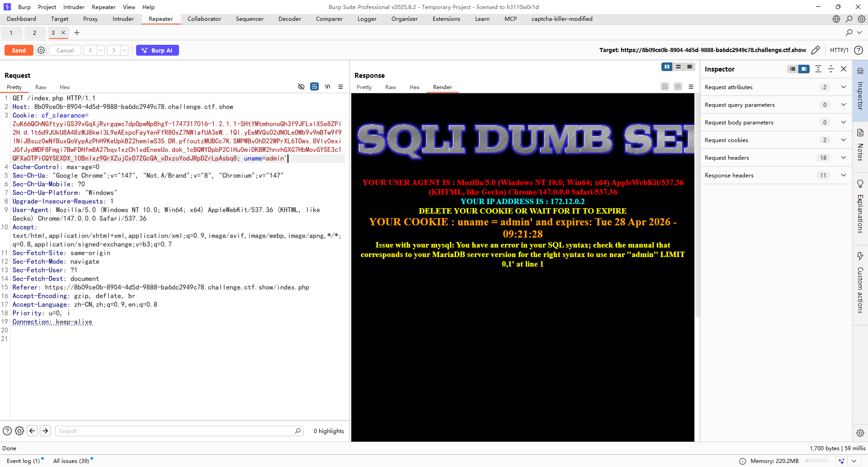
Task: Open the Proxy tab
Action: click(x=90, y=19)
